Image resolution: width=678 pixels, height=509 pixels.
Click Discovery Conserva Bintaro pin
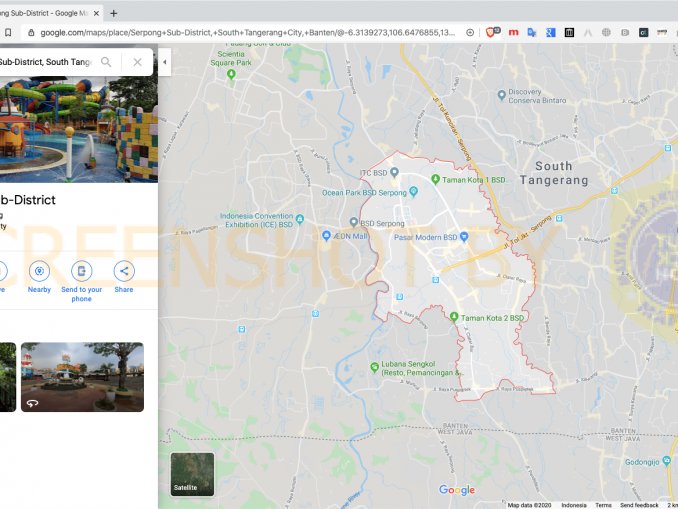click(x=502, y=95)
